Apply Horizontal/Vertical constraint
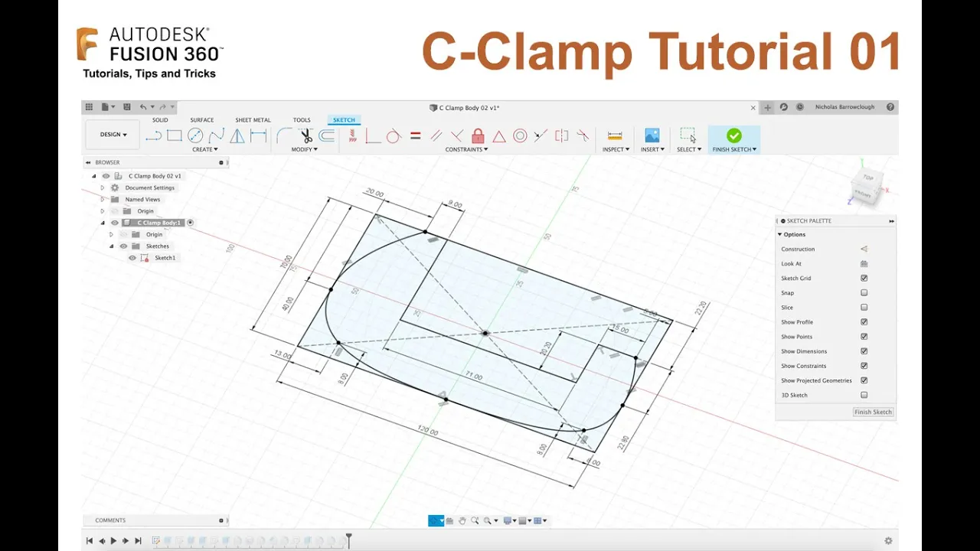 (x=352, y=135)
